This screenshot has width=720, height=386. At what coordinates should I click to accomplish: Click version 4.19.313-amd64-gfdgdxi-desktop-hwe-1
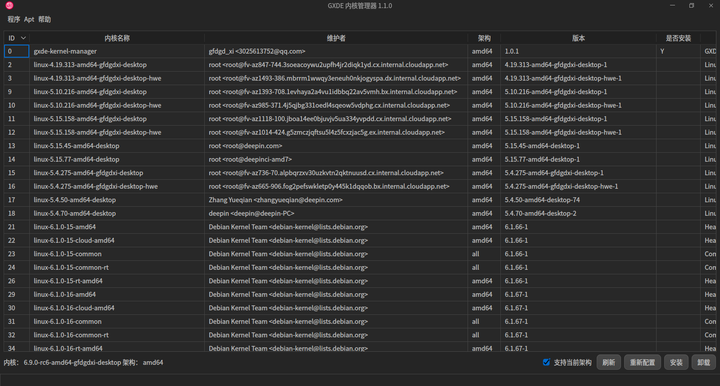[563, 78]
